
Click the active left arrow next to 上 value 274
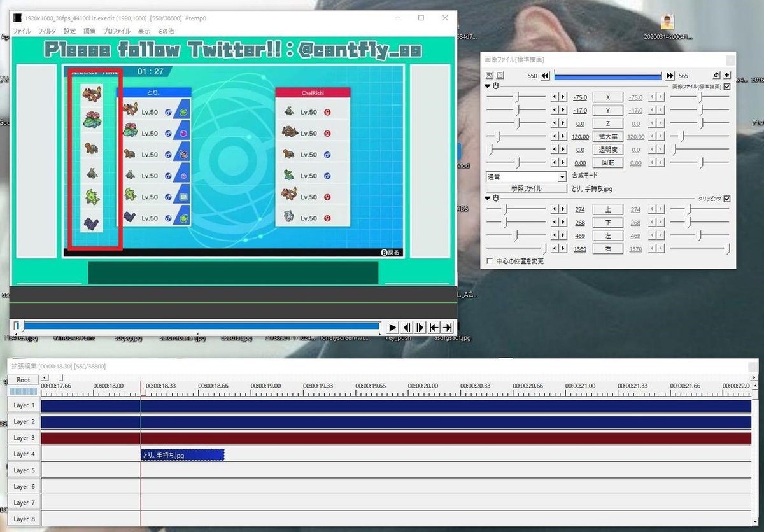(x=555, y=209)
